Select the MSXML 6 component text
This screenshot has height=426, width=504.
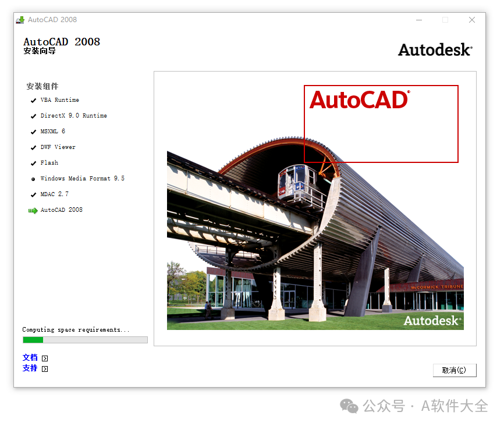coord(53,131)
